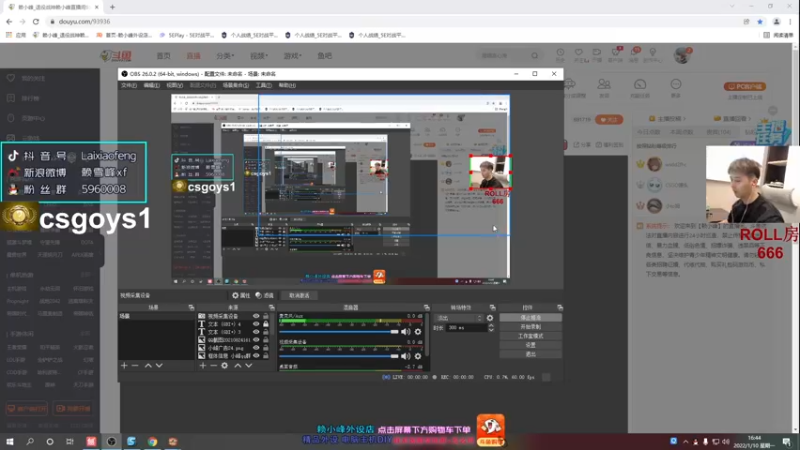
Task: Hide the 文本 (GDI+) 4 source with its eye icon
Action: pos(256,324)
